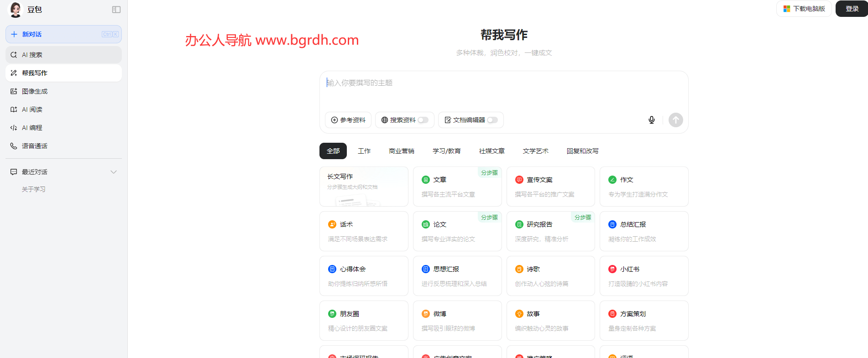
Task: Click the 撰写各平台的推广文案 description
Action: coord(544,194)
